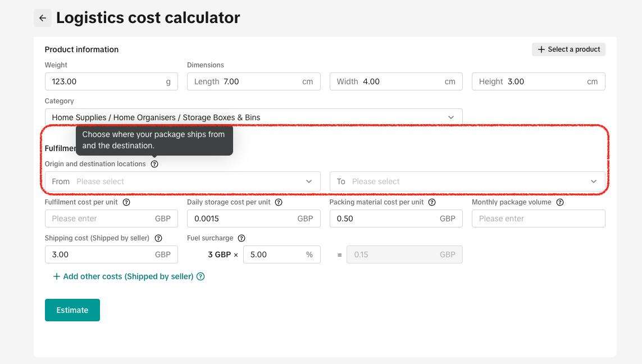Click help icon next to Shipping cost label
642x364 pixels.
[158, 238]
